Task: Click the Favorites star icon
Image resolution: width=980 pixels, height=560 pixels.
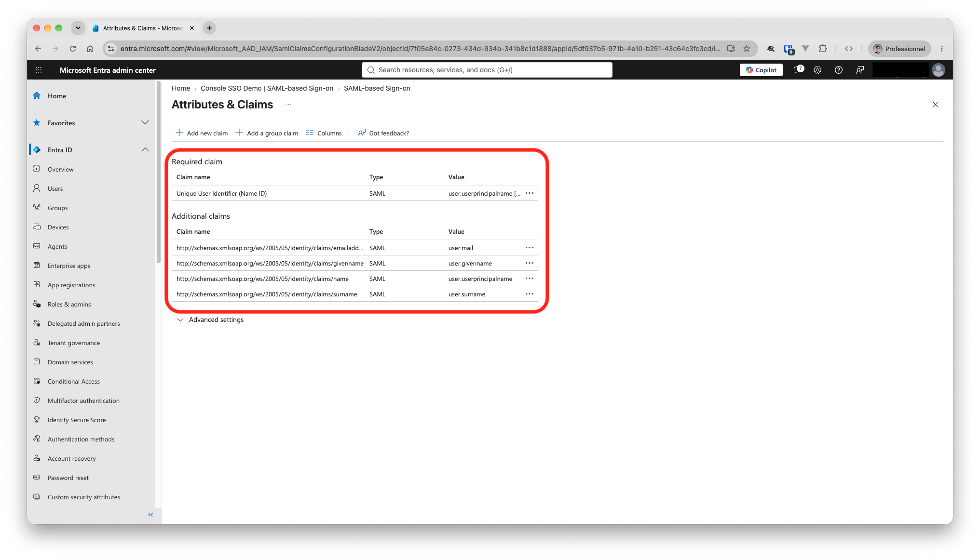Action: coord(37,123)
